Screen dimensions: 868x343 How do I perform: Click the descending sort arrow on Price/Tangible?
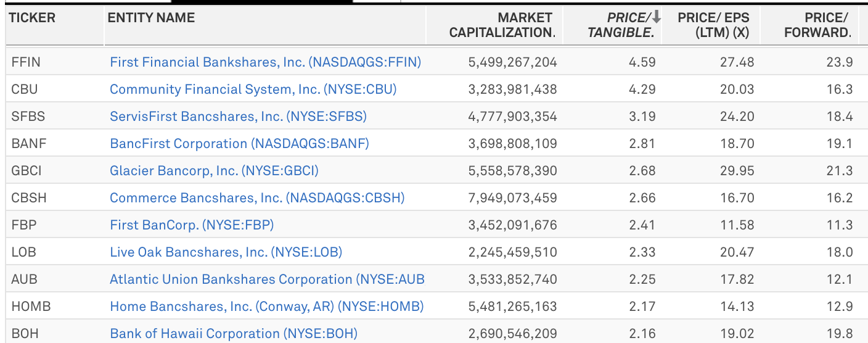pyautogui.click(x=657, y=18)
